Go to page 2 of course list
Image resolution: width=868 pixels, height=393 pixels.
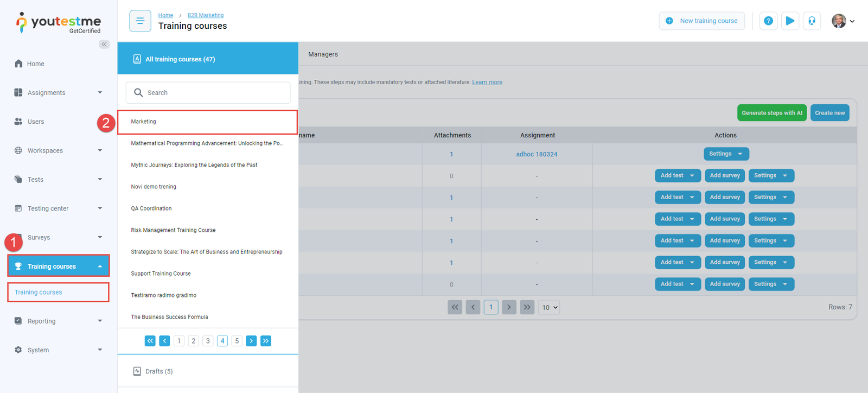point(194,341)
